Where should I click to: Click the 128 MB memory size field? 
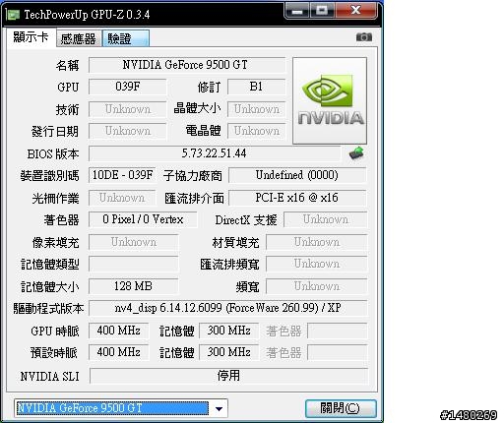click(x=133, y=286)
